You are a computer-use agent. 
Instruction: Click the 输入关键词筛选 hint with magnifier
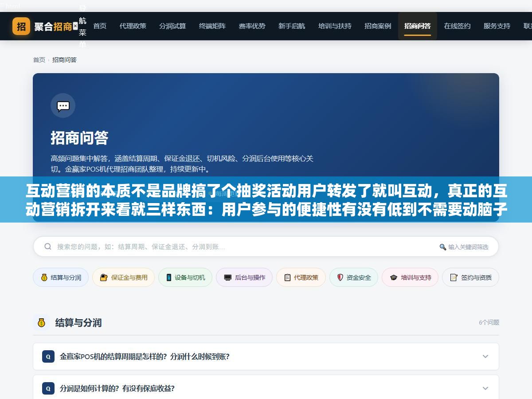464,247
